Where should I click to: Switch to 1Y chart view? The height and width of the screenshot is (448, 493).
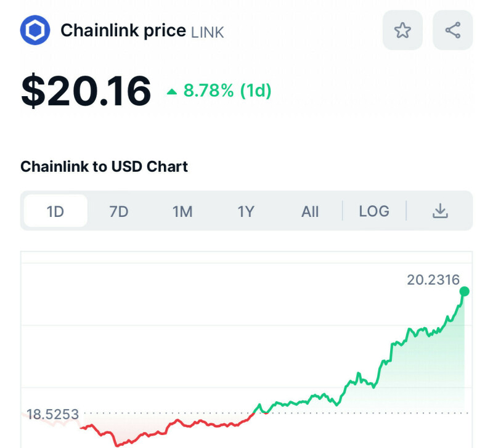tap(246, 211)
